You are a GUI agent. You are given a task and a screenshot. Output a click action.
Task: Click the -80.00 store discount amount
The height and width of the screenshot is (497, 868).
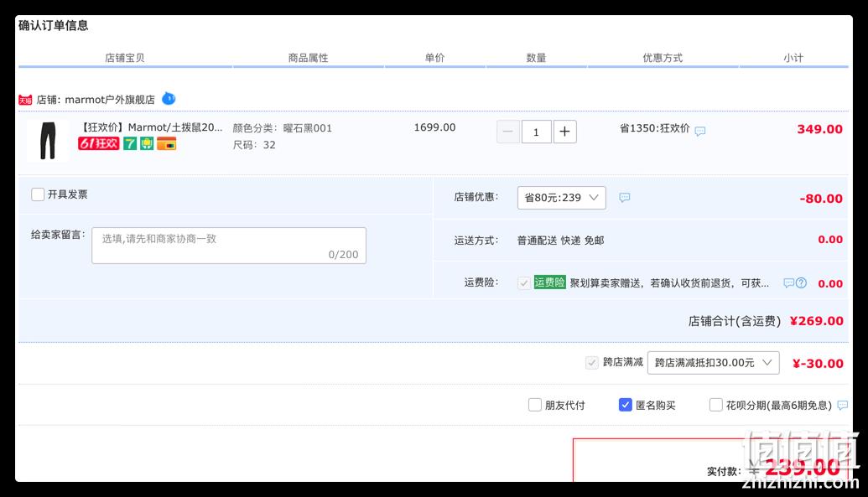pyautogui.click(x=821, y=198)
